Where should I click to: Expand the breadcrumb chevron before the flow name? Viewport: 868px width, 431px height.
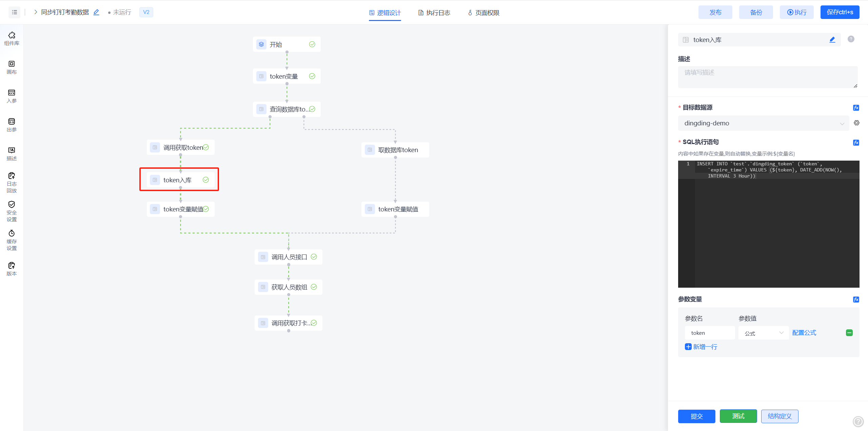[x=35, y=12]
